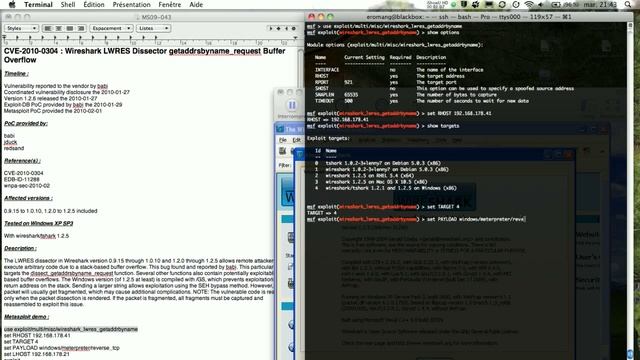Select the right tab stop marker icon

point(286,28)
